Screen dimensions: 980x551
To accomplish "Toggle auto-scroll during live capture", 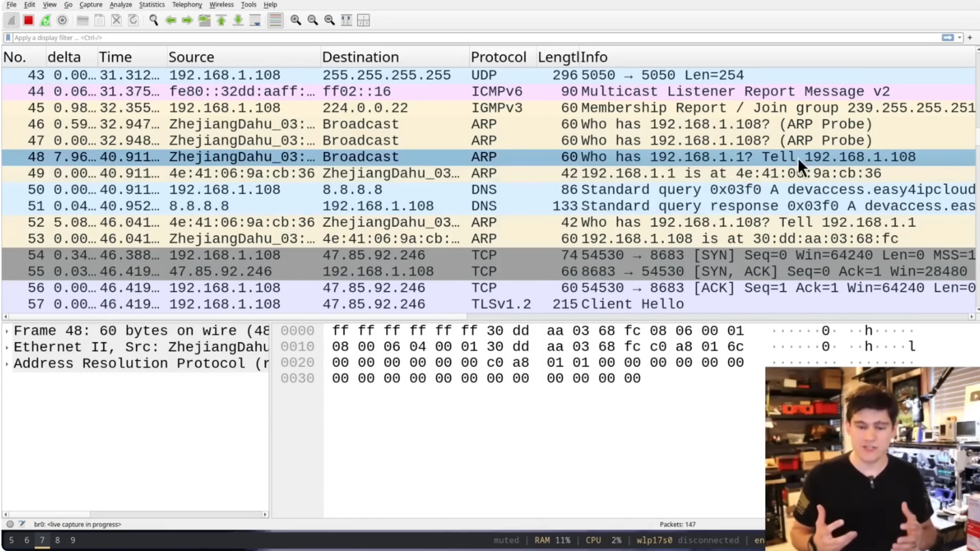I will coord(255,20).
